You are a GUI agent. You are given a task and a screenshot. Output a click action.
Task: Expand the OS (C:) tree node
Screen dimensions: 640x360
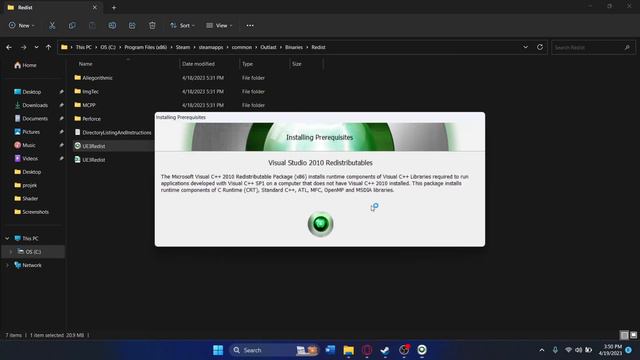tap(11, 252)
